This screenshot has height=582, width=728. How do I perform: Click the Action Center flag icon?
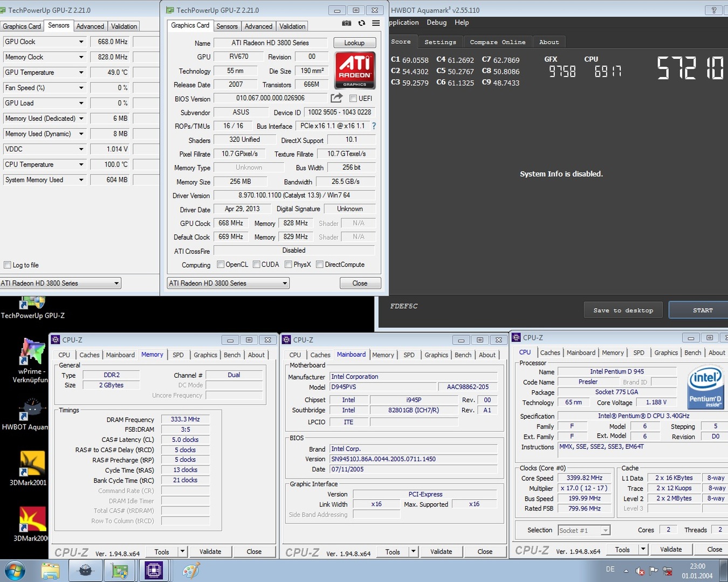point(653,571)
